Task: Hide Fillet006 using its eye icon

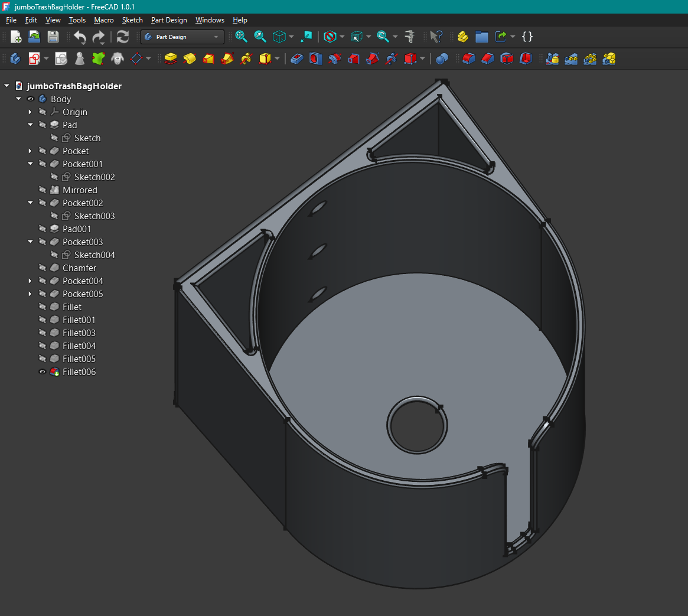Action: [42, 372]
